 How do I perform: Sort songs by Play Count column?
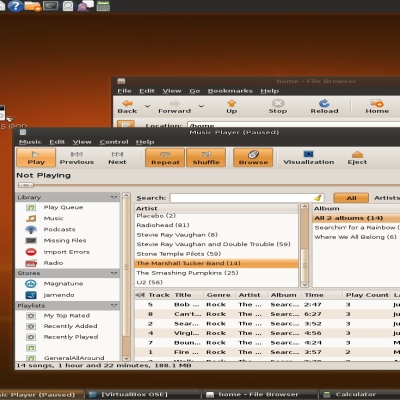(x=367, y=295)
